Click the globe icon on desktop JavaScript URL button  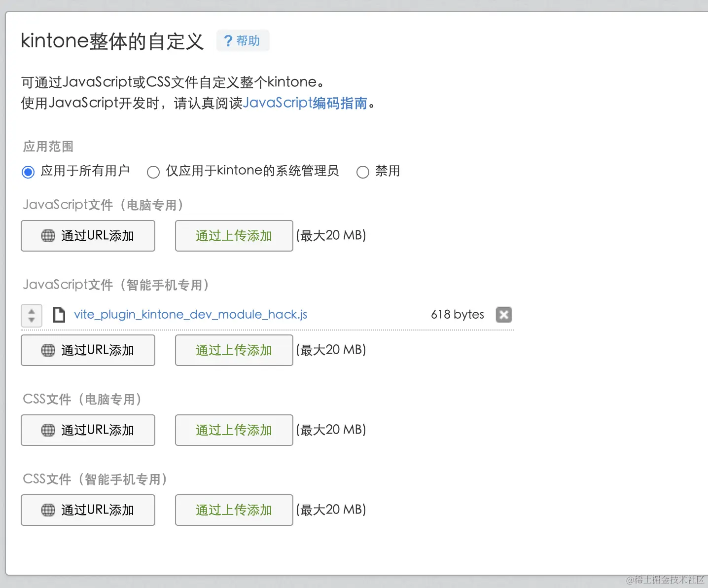click(48, 236)
